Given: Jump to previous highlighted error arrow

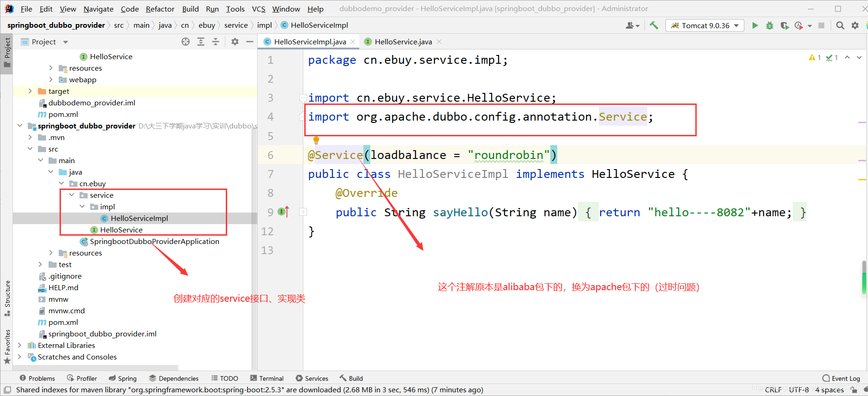Looking at the screenshot, I should [x=847, y=57].
